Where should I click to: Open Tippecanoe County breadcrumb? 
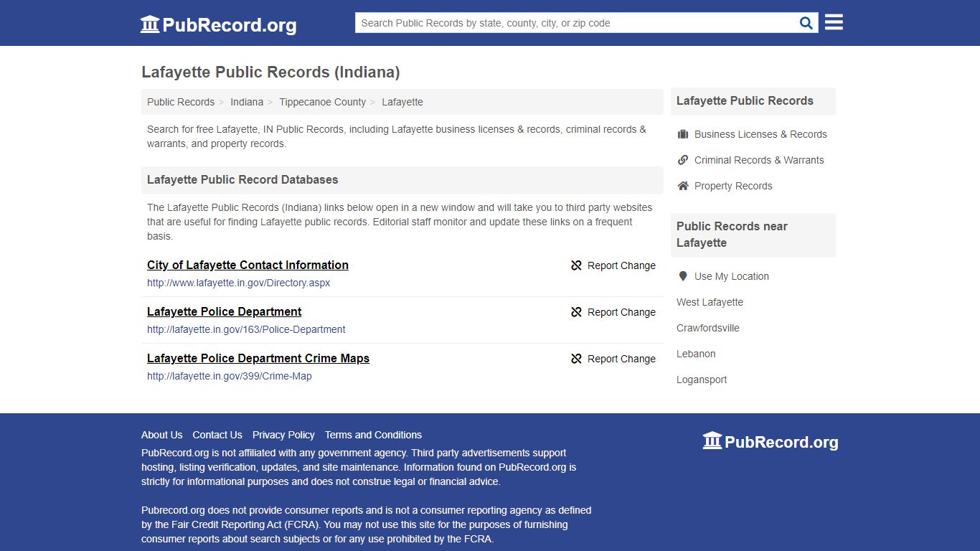pos(322,102)
